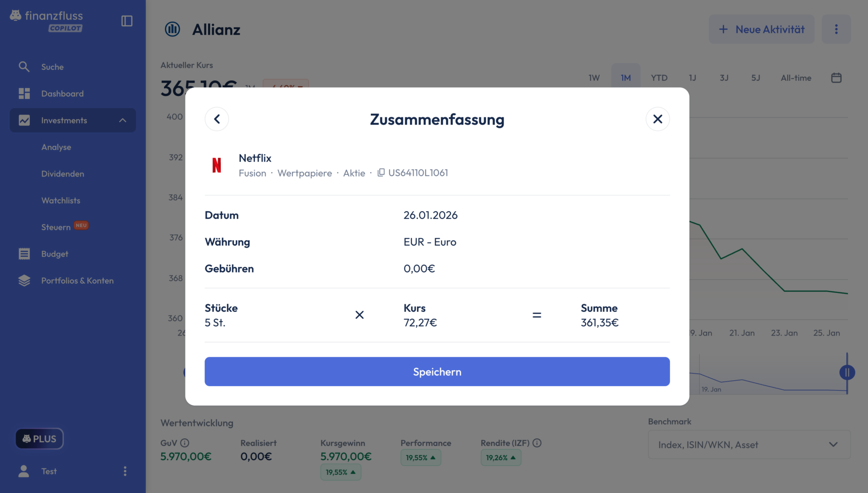This screenshot has width=868, height=493.
Task: Click the back arrow in Zusammenfassung dialog
Action: click(x=217, y=119)
